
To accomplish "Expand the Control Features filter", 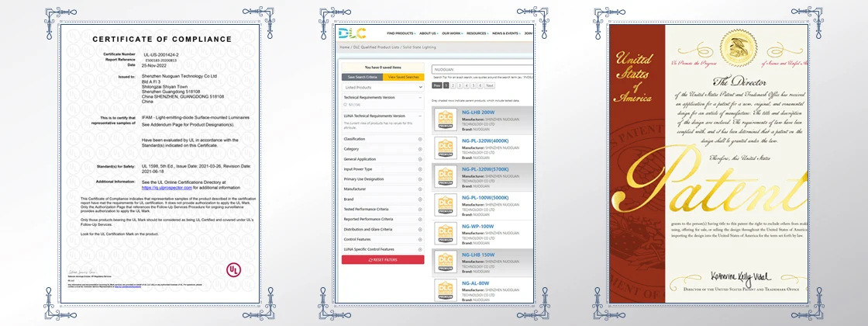I will [x=420, y=239].
